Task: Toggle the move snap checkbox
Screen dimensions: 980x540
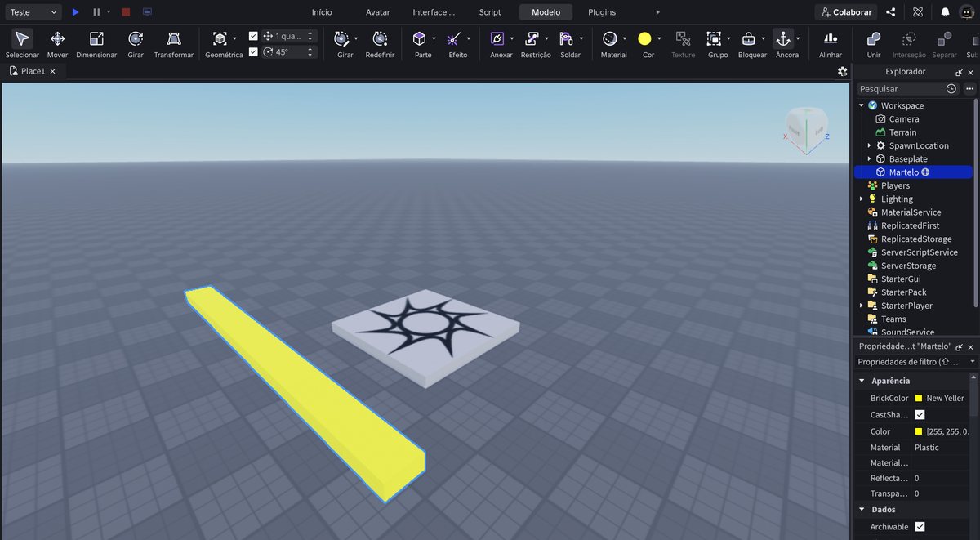Action: tap(253, 36)
